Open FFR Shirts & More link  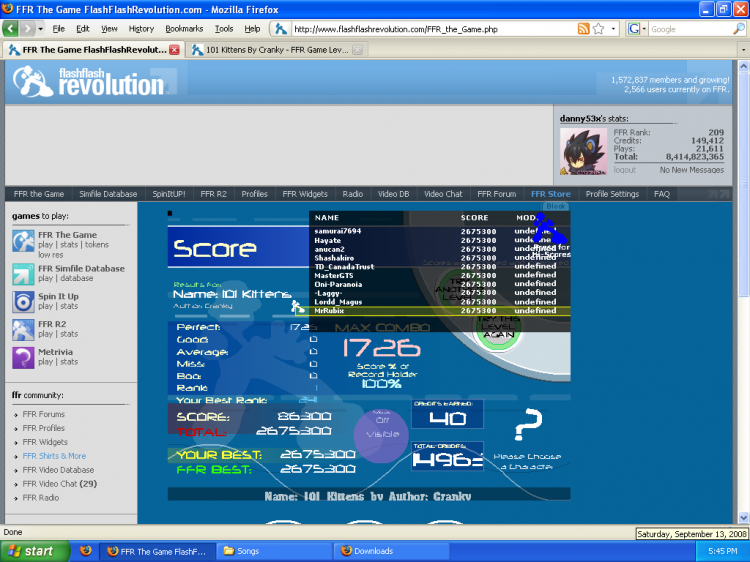tap(54, 456)
